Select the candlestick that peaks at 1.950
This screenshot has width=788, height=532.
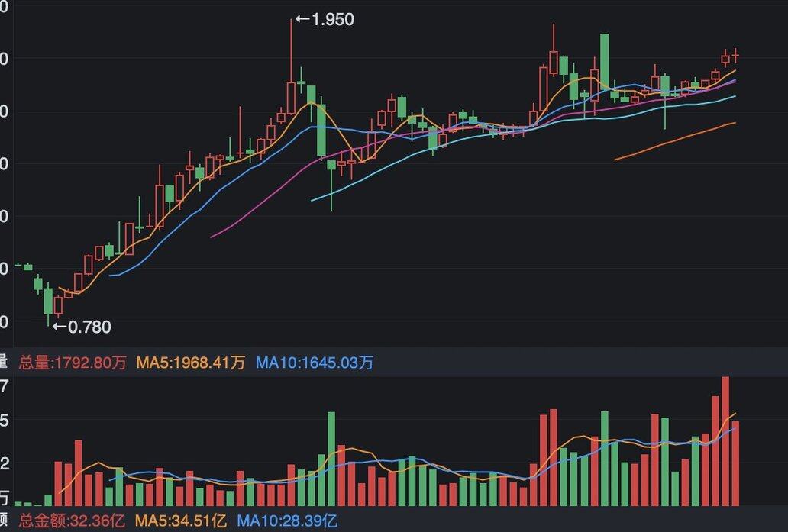[291, 95]
